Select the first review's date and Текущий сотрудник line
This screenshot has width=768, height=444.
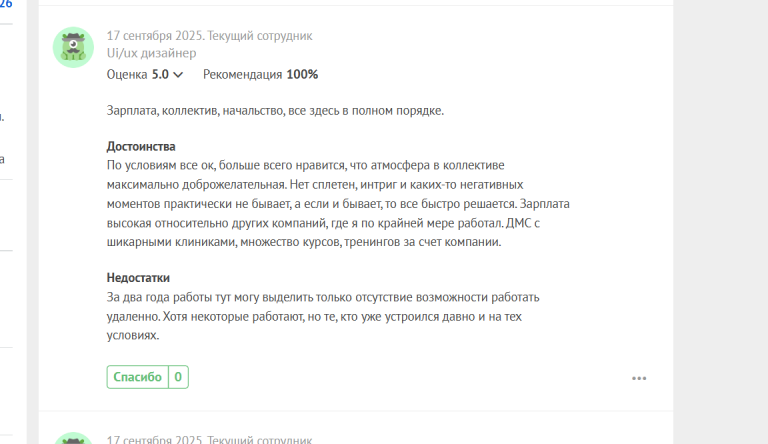click(x=210, y=36)
